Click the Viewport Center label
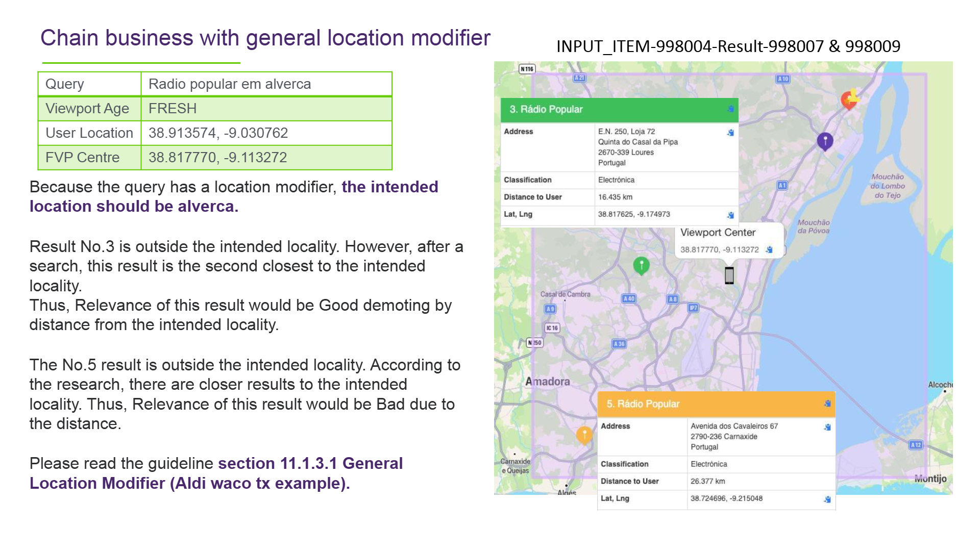This screenshot has width=980, height=551. (718, 233)
